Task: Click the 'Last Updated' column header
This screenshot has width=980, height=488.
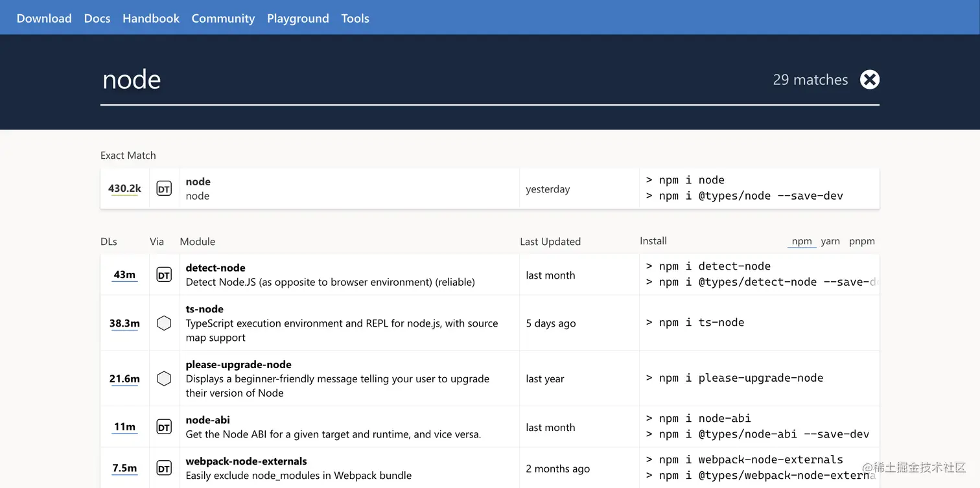Action: click(550, 242)
